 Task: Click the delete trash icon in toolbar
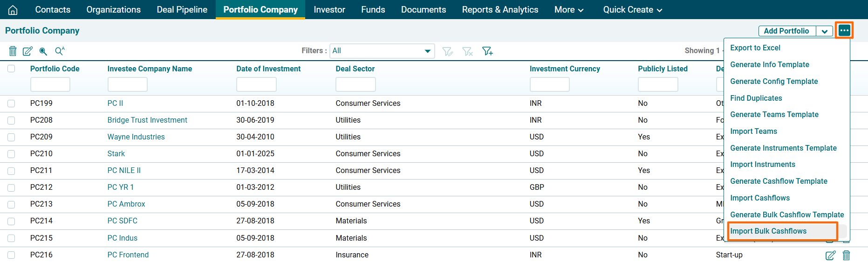click(x=13, y=51)
